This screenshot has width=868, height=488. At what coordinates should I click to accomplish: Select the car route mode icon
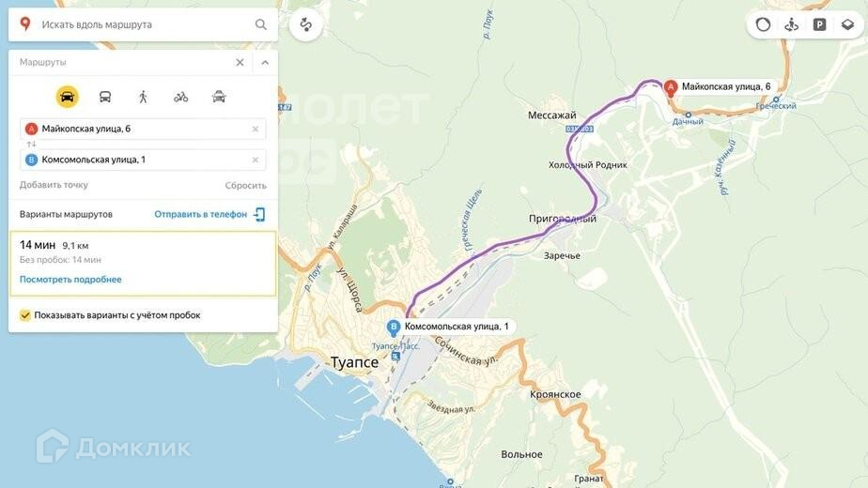(x=67, y=97)
